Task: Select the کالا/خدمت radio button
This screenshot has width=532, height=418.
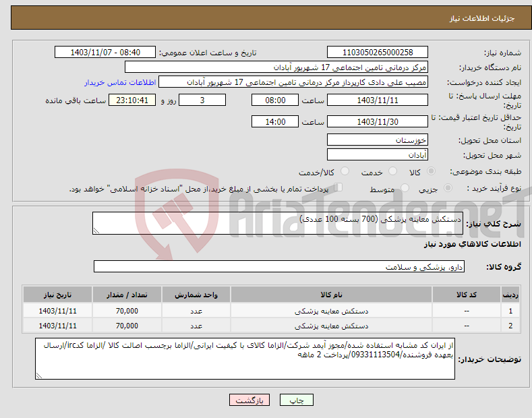Action: (x=345, y=171)
